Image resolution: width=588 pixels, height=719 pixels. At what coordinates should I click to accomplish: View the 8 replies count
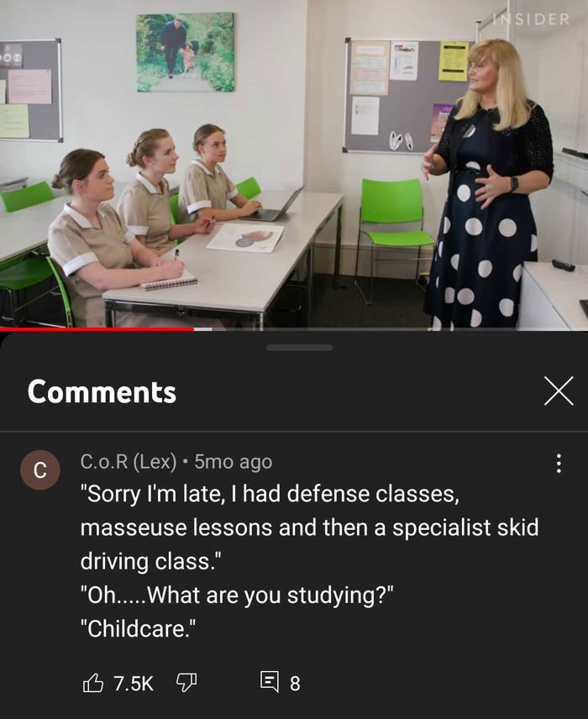coord(295,684)
